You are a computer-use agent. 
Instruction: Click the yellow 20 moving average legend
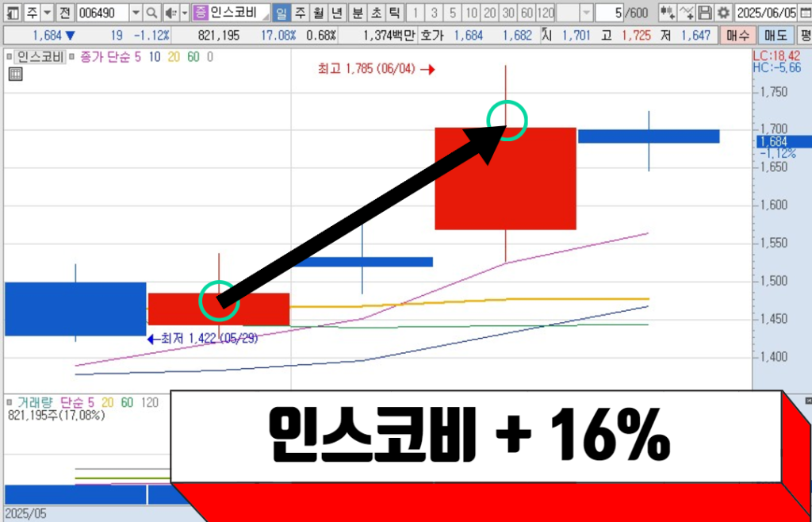[174, 57]
